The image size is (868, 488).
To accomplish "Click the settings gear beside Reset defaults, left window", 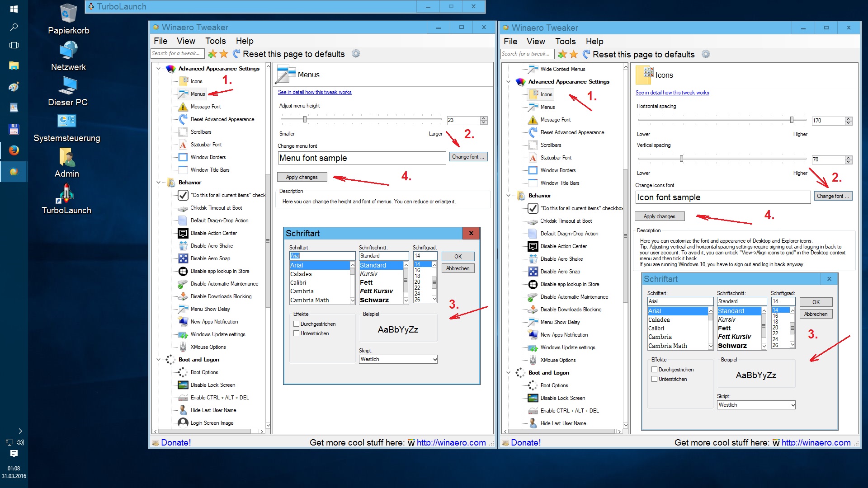I will 356,54.
